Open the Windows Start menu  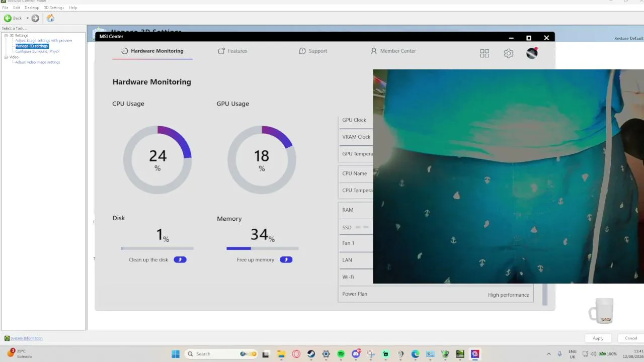176,354
